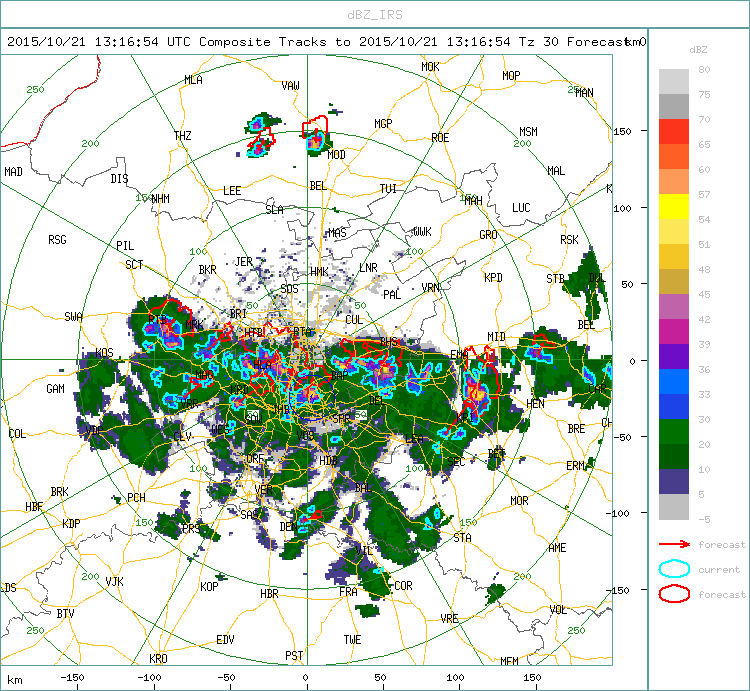This screenshot has height=691, width=750.
Task: Click the THZ station label
Action: pyautogui.click(x=182, y=136)
